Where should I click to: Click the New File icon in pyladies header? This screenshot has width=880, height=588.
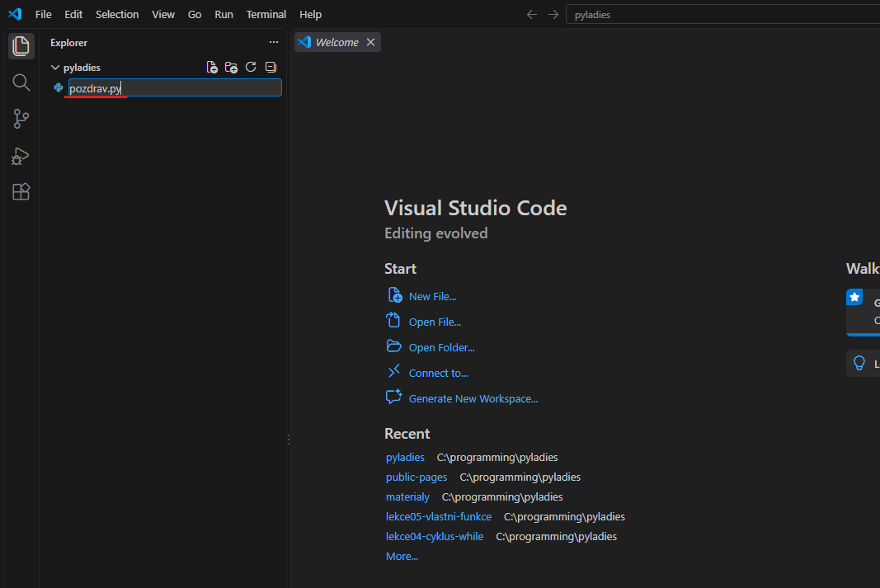(212, 68)
